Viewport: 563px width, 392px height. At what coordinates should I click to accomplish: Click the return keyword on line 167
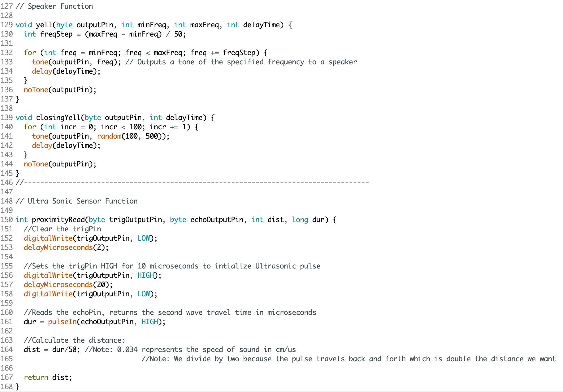tap(36, 378)
